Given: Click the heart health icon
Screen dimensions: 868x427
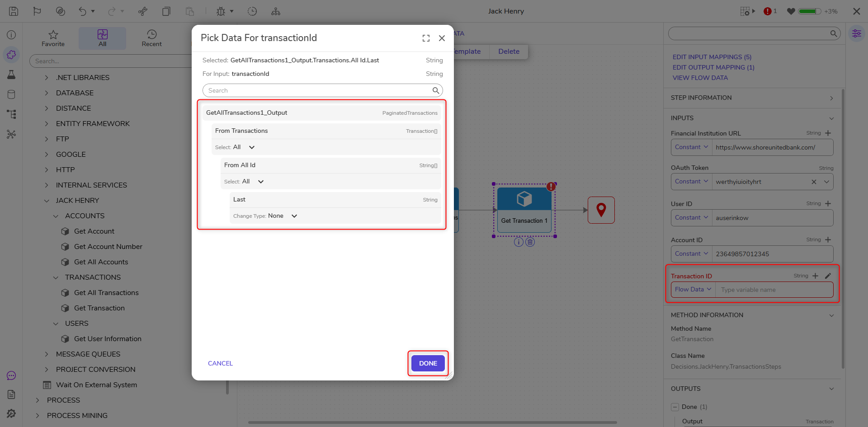Looking at the screenshot, I should [x=791, y=11].
